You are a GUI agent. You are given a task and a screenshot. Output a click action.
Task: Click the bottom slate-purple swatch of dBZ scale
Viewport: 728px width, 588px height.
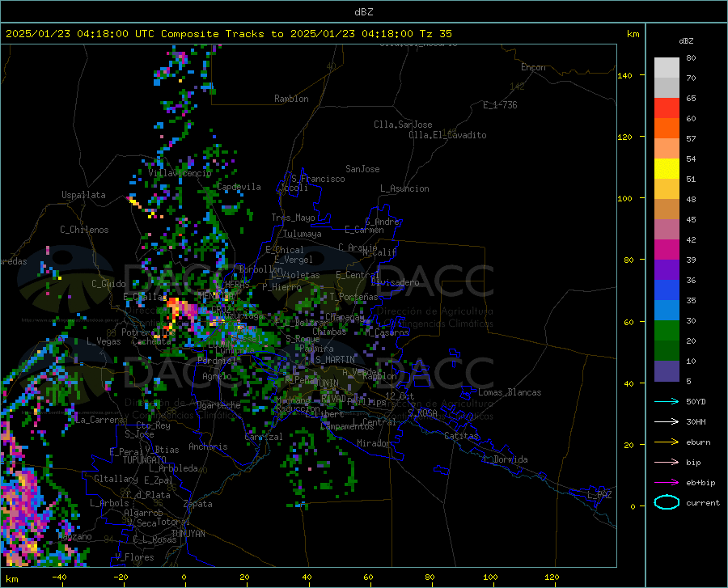[x=667, y=371]
